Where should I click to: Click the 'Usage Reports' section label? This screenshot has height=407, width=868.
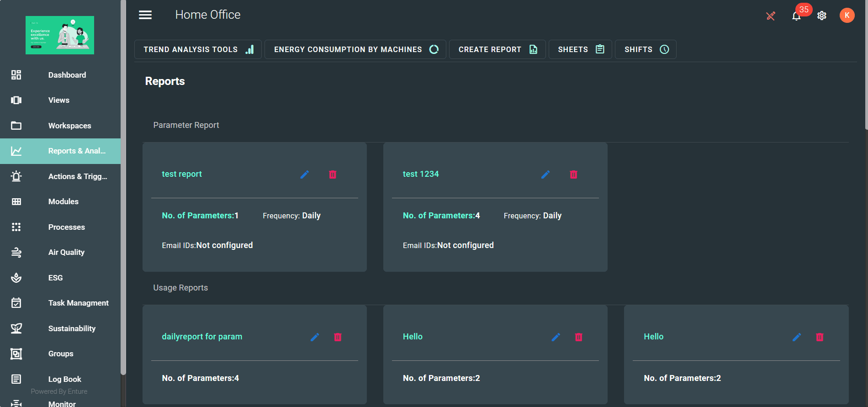(x=180, y=288)
